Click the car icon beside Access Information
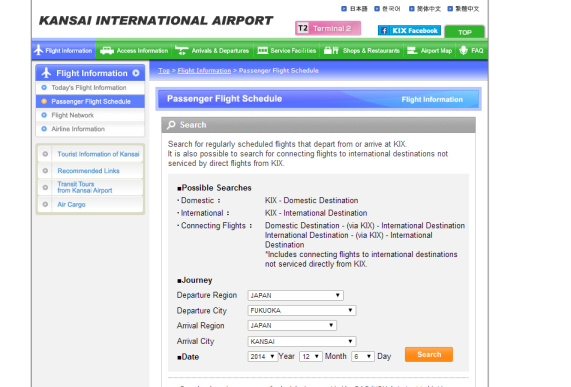The width and height of the screenshot is (571, 387). [x=107, y=51]
